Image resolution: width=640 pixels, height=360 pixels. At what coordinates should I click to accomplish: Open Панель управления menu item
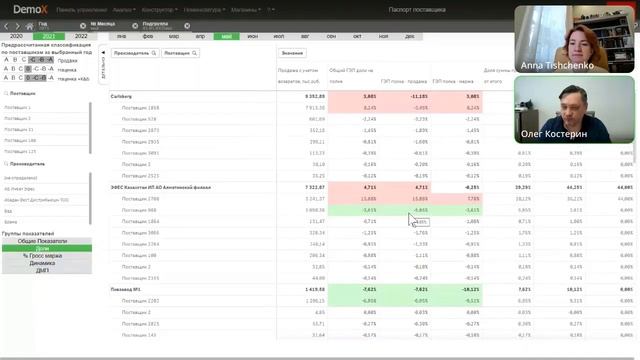tap(82, 10)
